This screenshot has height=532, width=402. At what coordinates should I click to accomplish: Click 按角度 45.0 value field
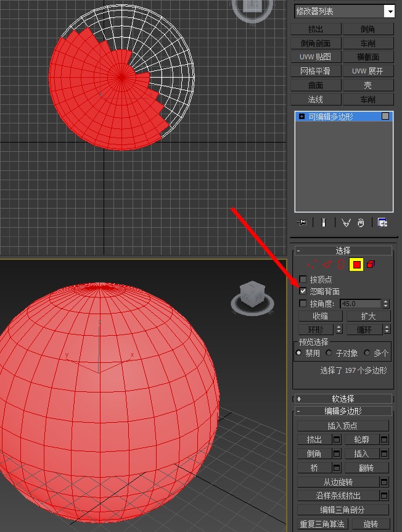coord(361,303)
